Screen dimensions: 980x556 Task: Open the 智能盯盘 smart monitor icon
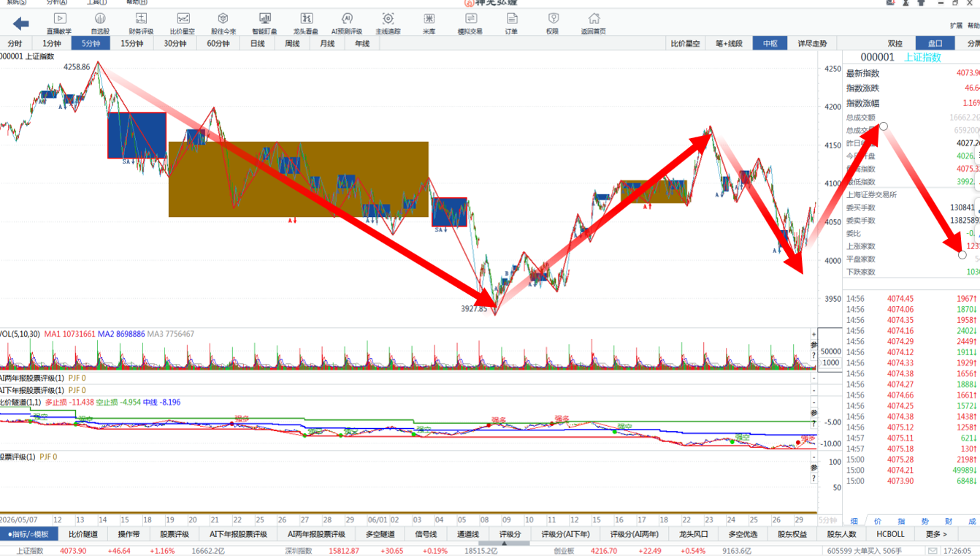point(264,23)
